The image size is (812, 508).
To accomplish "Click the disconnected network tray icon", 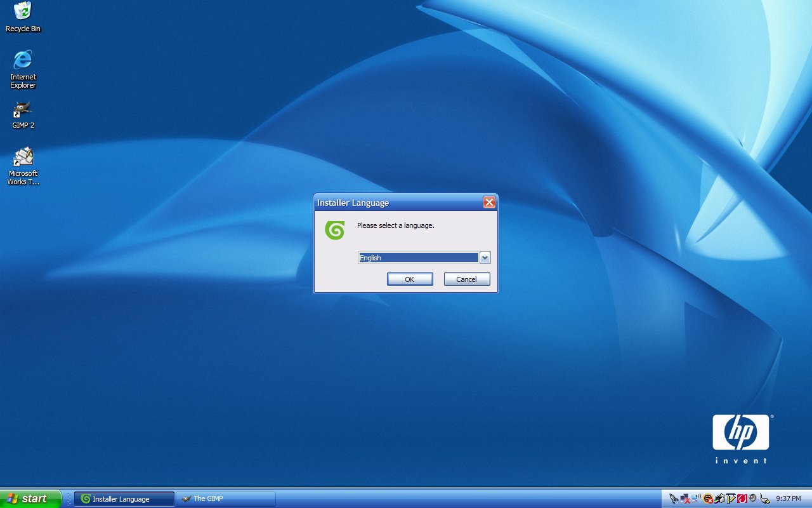I will [x=685, y=498].
